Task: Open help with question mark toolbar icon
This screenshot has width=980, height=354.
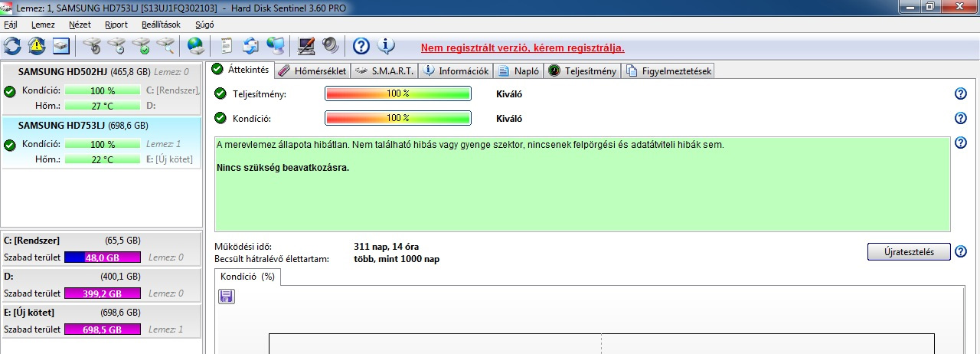Action: point(361,46)
